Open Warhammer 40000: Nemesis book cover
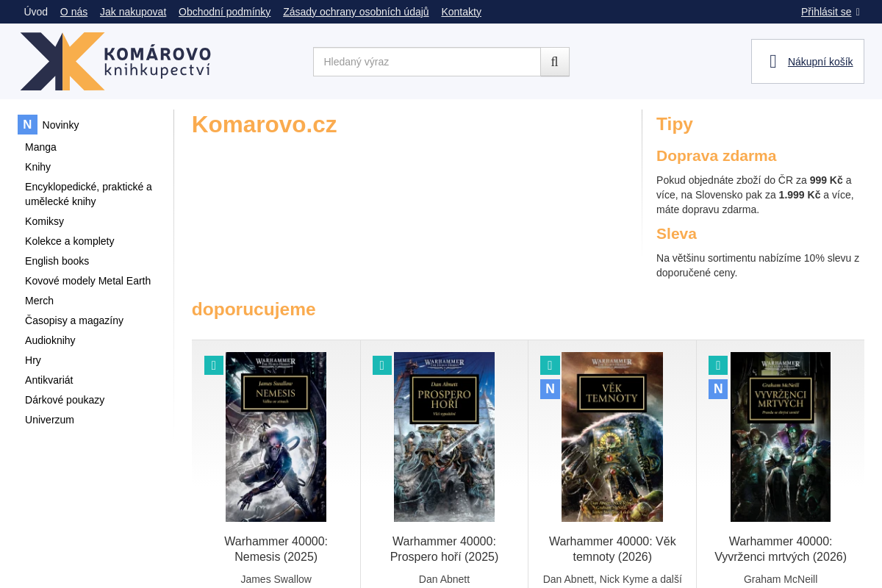The height and width of the screenshot is (588, 882). point(276,437)
